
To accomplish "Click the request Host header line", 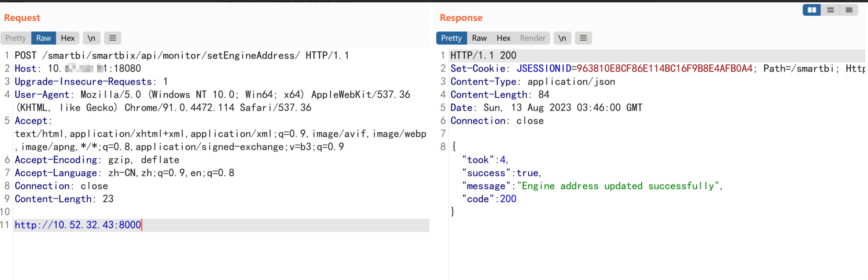I will point(78,69).
